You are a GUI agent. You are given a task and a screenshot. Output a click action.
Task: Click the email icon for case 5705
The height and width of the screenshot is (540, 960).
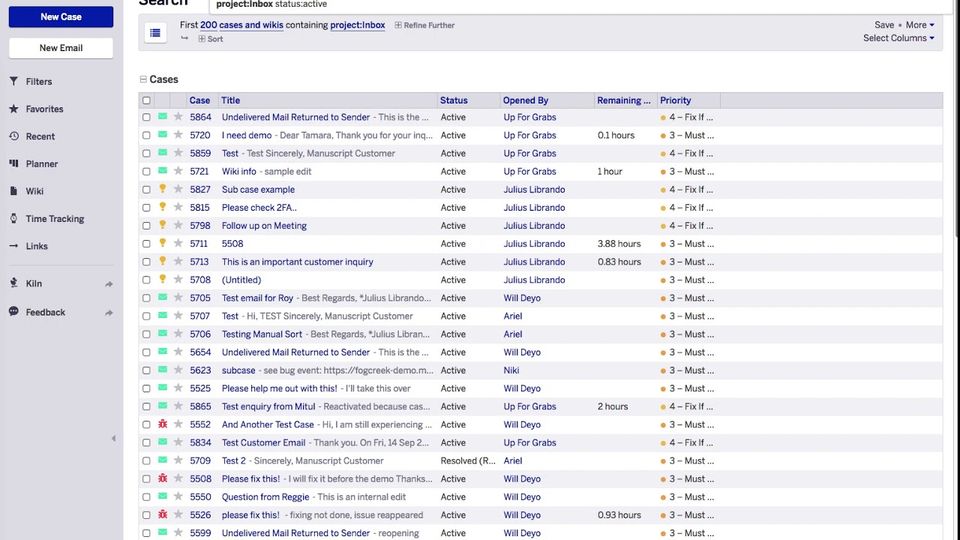pyautogui.click(x=162, y=297)
